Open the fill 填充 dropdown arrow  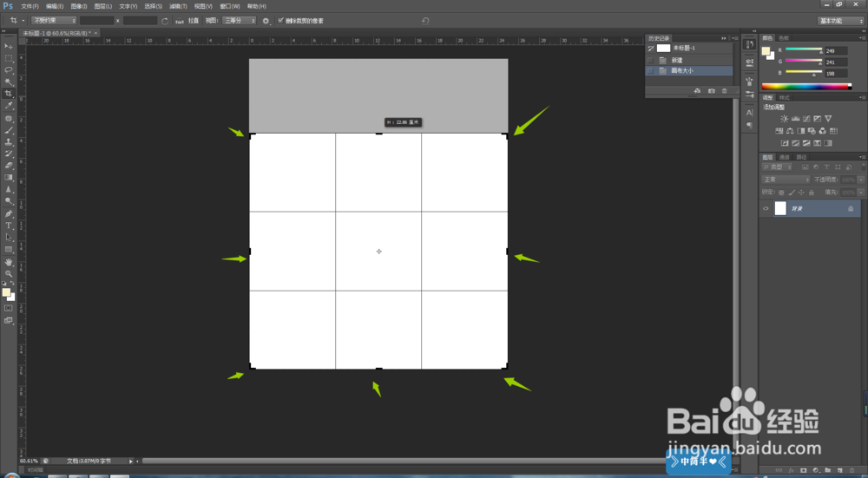(861, 193)
